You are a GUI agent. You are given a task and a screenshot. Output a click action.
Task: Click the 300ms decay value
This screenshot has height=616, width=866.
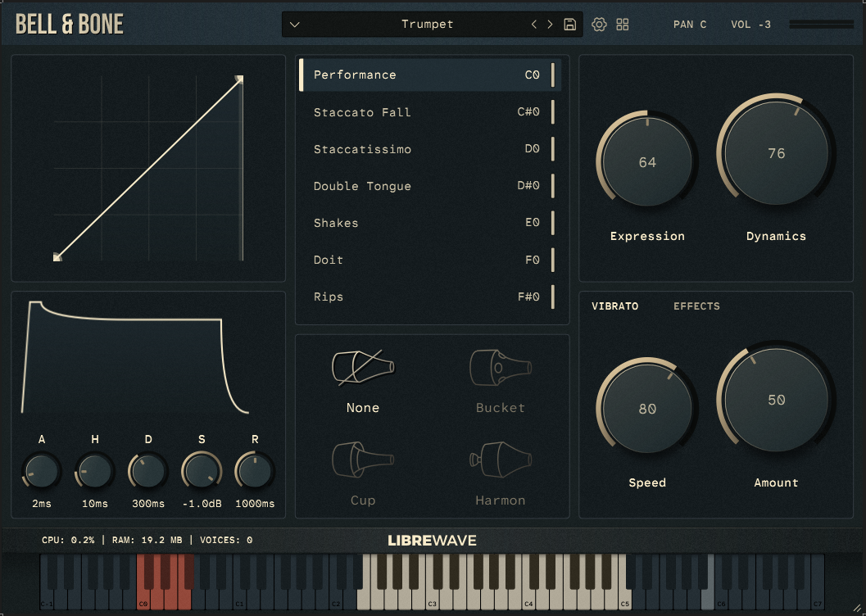click(x=148, y=504)
